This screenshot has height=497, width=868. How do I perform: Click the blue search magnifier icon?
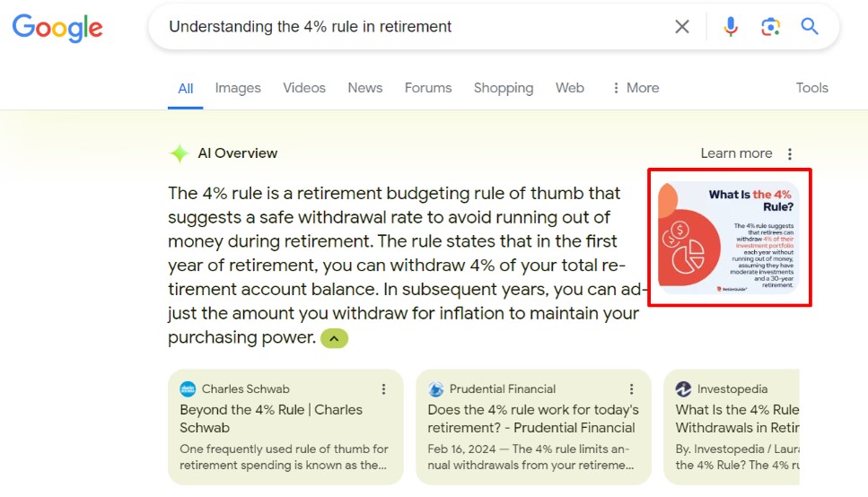click(810, 27)
